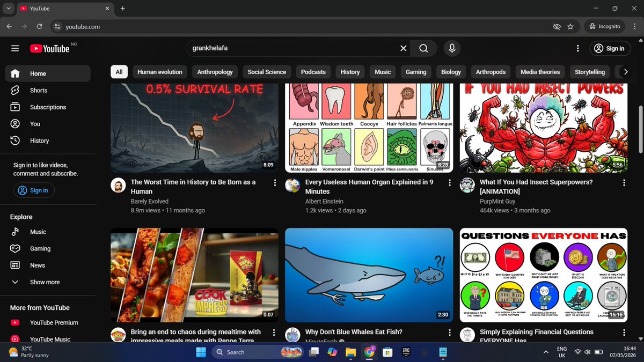
Task: Open Albert Einstein channel avatar
Action: tap(292, 186)
